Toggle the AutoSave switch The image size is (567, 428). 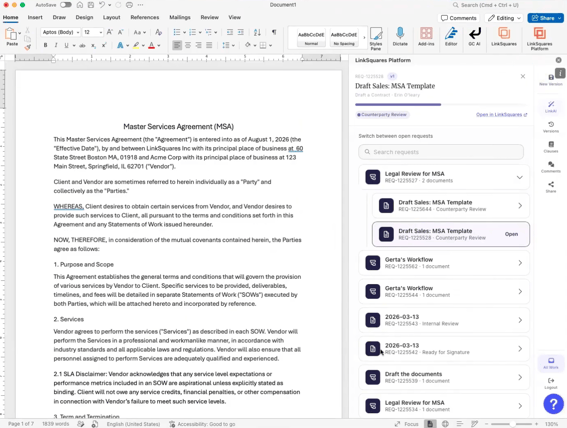click(65, 5)
